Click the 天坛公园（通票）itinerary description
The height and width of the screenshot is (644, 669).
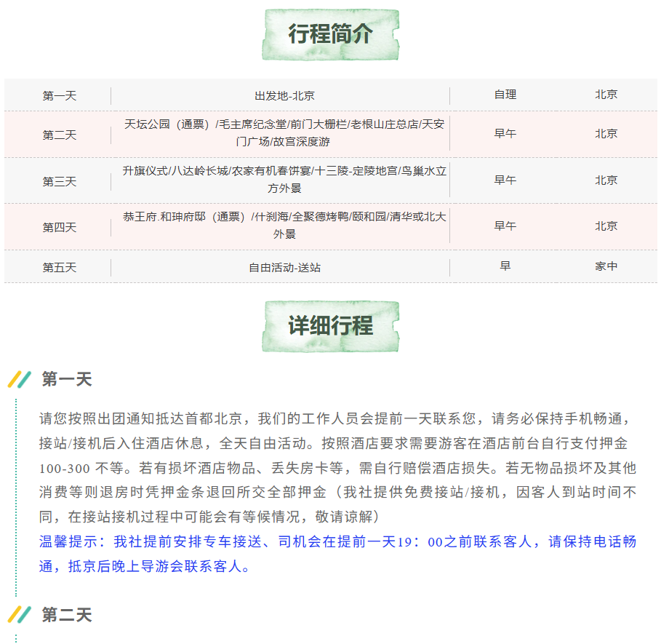click(284, 133)
